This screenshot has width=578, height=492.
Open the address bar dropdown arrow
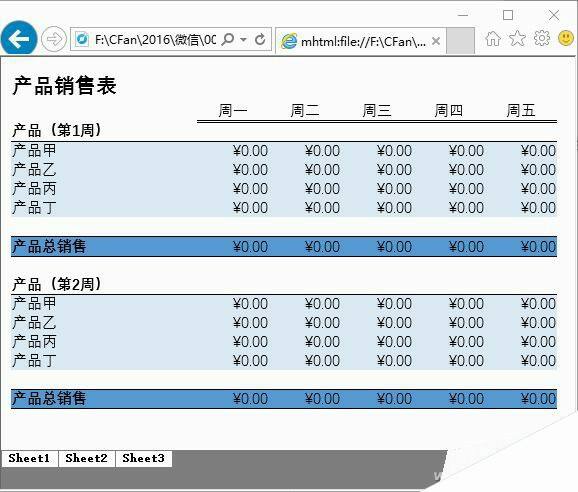click(x=243, y=39)
